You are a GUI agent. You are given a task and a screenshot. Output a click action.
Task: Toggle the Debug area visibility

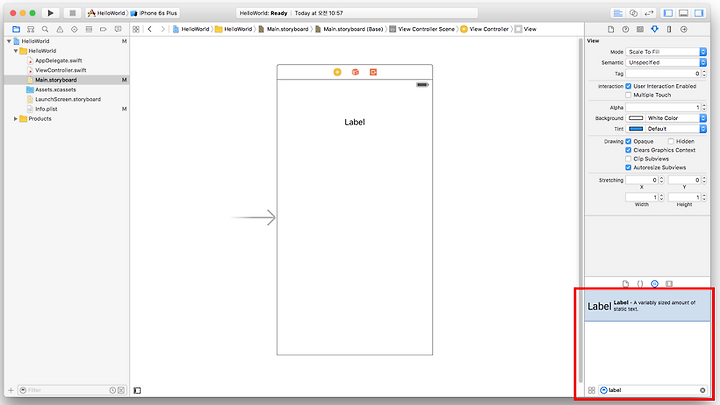[x=683, y=13]
